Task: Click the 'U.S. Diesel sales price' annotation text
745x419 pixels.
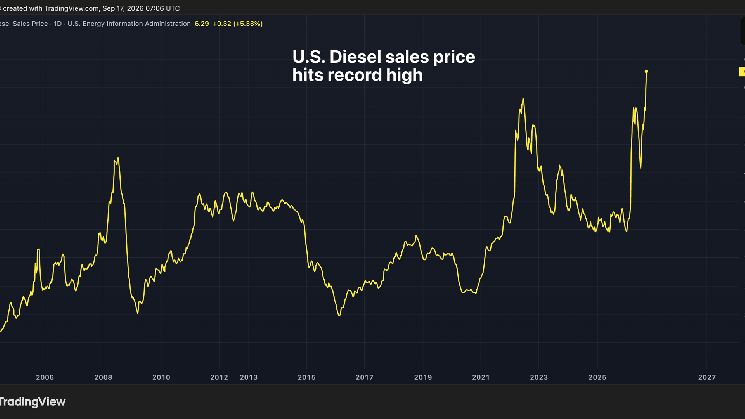Action: (x=384, y=57)
